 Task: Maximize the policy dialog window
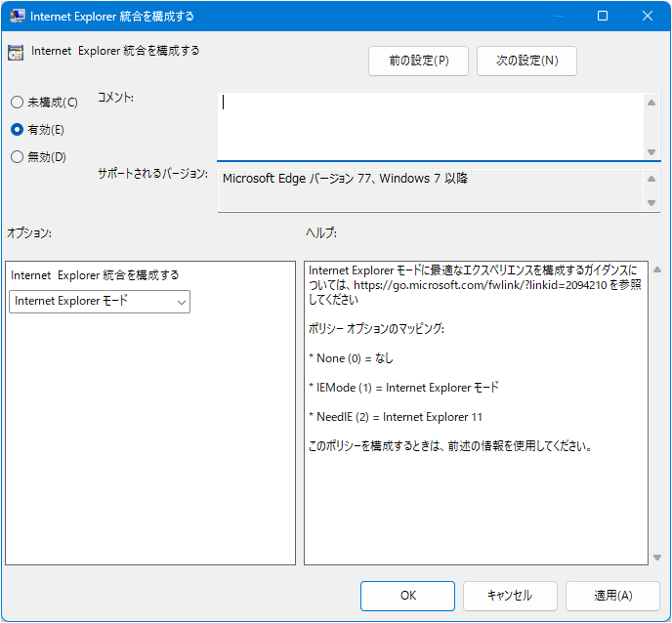coord(603,16)
